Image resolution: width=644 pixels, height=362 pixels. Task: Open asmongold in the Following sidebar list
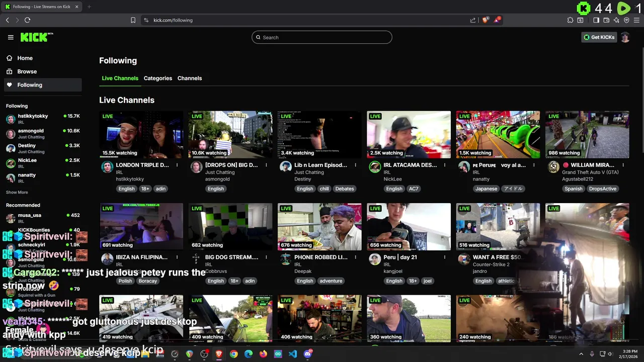click(43, 133)
